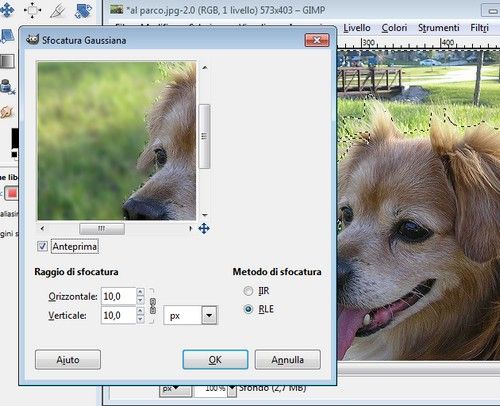Select the IIR blur method

pos(248,291)
